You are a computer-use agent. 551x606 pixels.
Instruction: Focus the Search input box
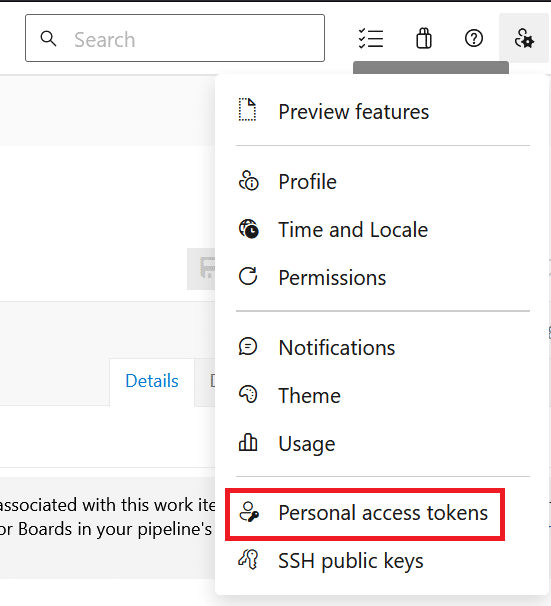click(x=175, y=38)
